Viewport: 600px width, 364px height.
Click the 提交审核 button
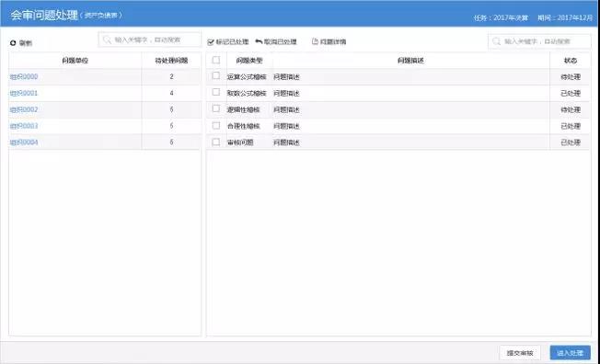(520, 353)
